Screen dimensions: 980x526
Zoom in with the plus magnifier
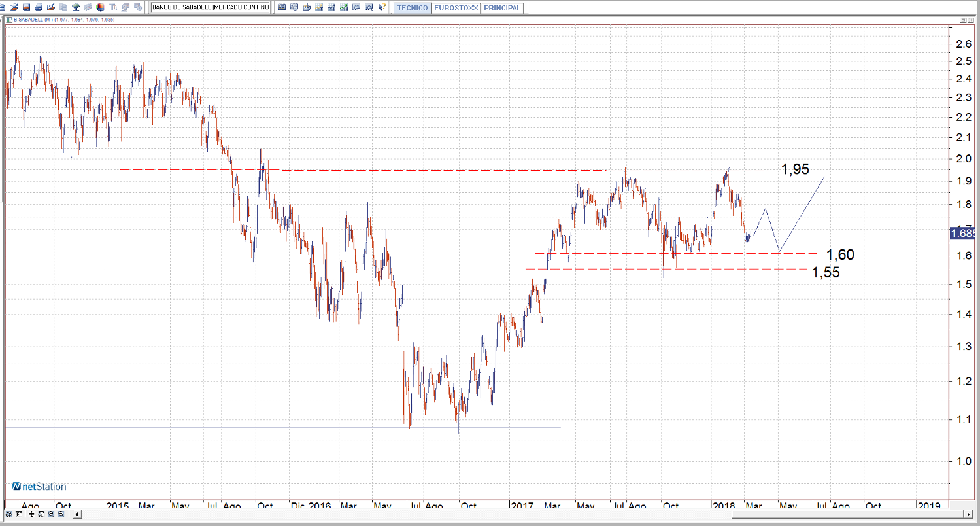60,515
